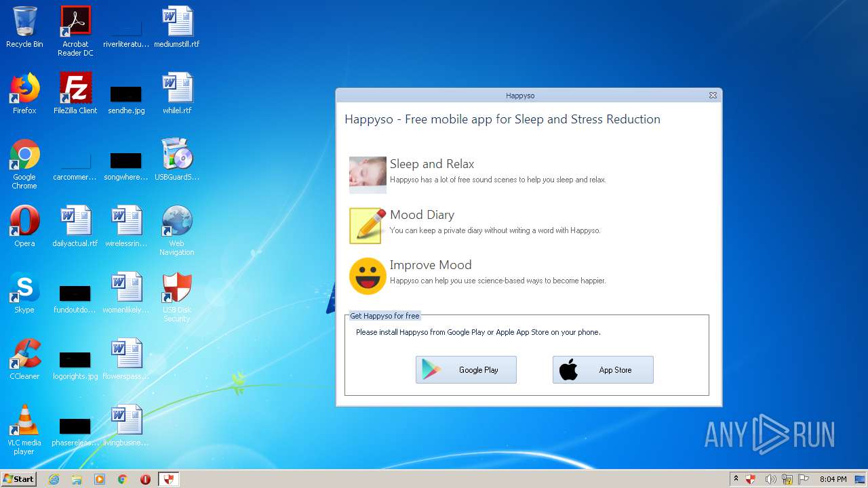Select fundoutdo desktop file
Screen dimensions: 868x488
pos(75,298)
